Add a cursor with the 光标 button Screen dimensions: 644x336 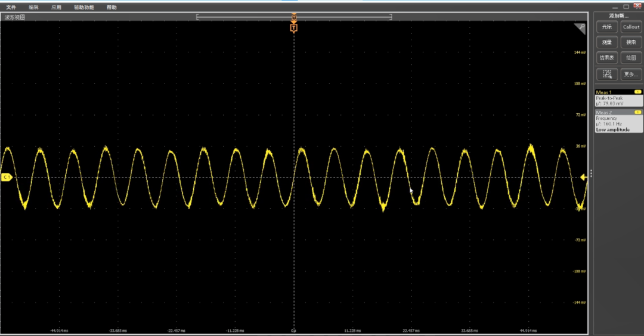point(606,27)
